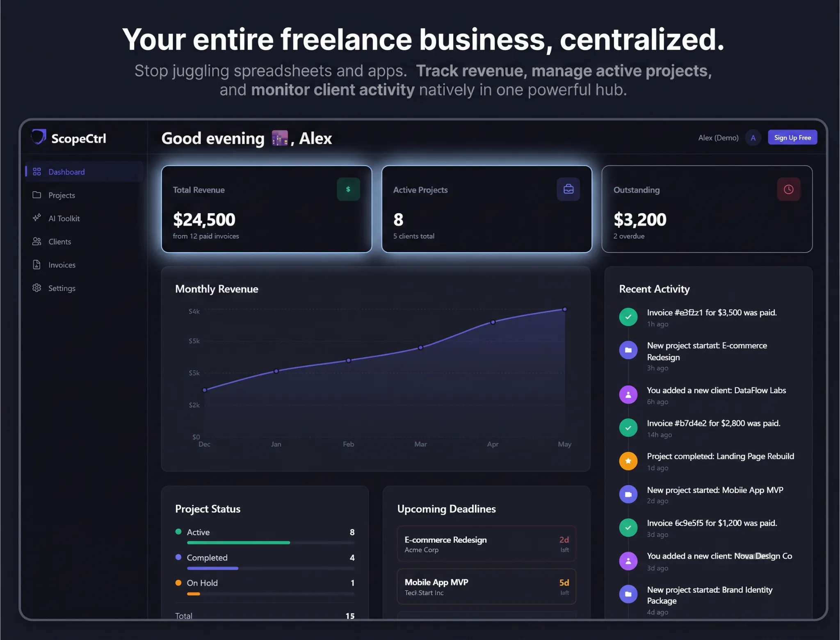840x640 pixels.
Task: Click 'Project completed: Landing Page Rebuild' text
Action: click(720, 456)
